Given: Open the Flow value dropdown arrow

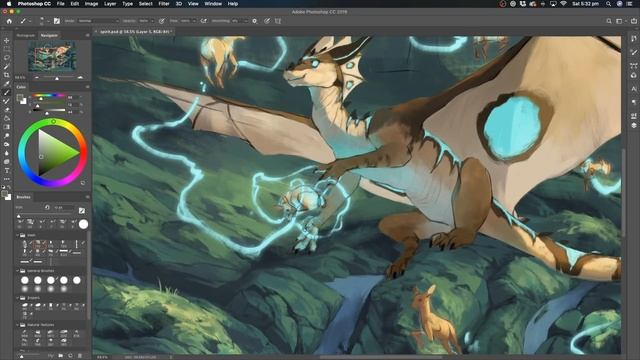Looking at the screenshot, I should (x=194, y=21).
